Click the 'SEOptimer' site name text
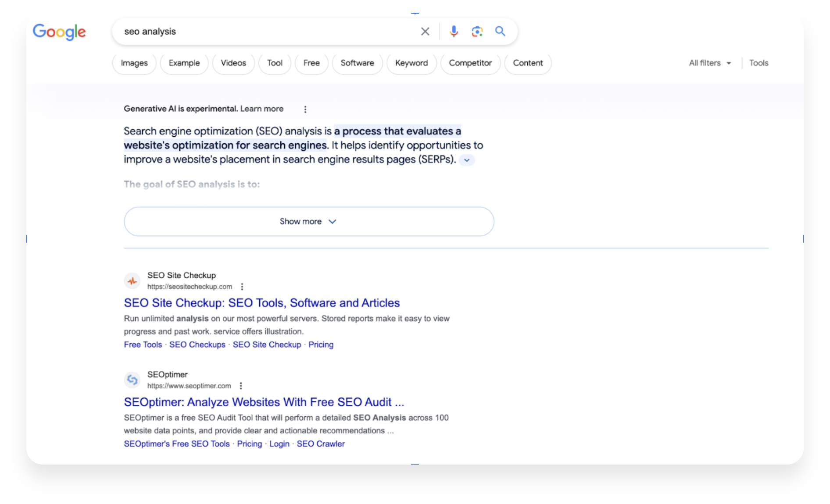 click(x=168, y=374)
